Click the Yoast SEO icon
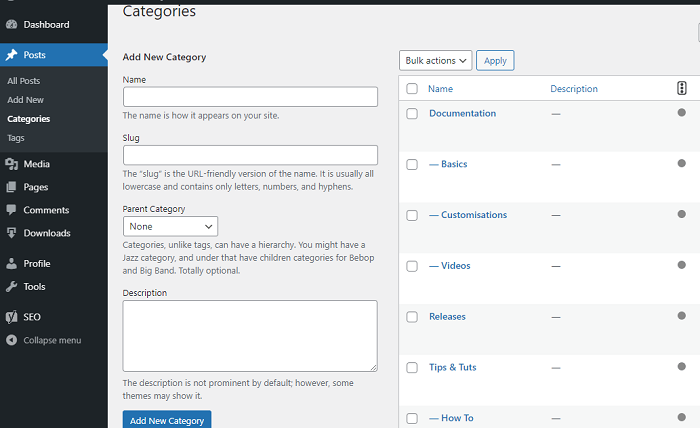 click(x=12, y=317)
